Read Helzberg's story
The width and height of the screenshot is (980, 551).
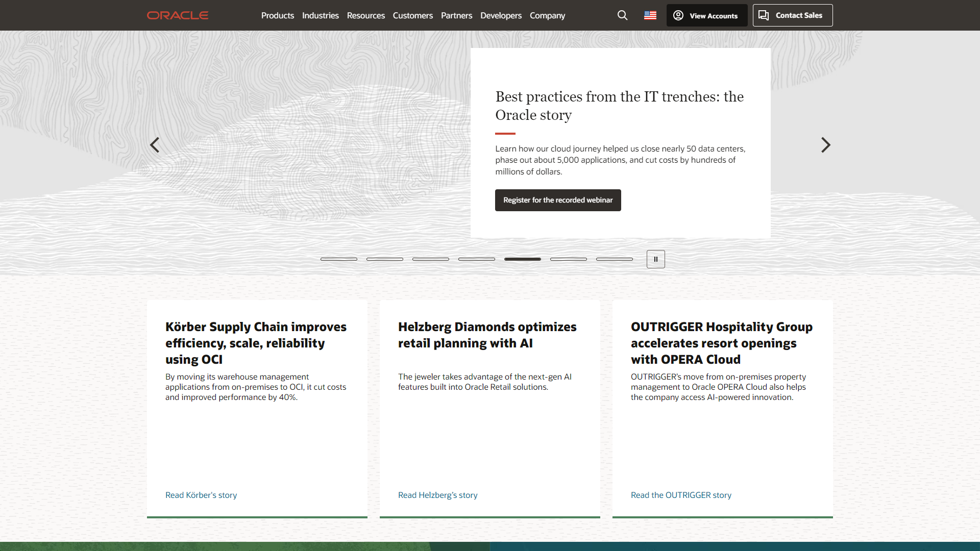point(437,495)
